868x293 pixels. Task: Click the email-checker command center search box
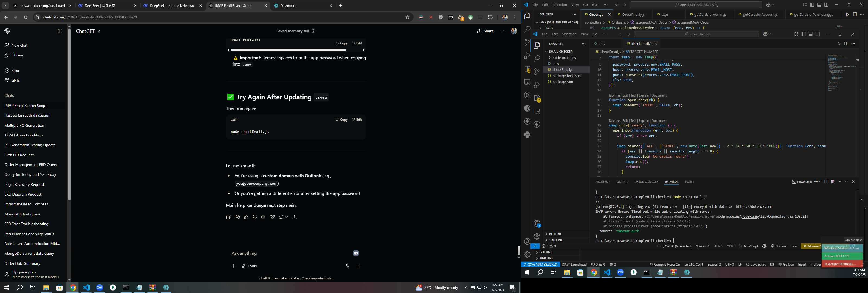pos(697,34)
